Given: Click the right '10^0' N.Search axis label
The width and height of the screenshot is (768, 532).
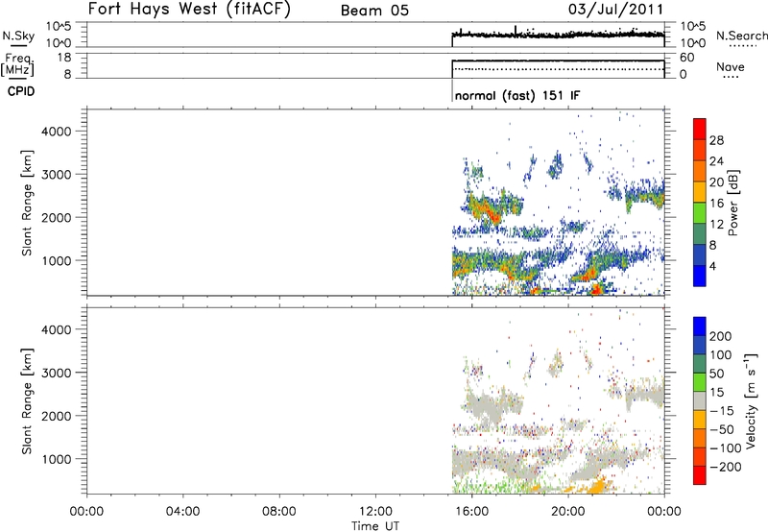Looking at the screenshot, I should tap(693, 43).
